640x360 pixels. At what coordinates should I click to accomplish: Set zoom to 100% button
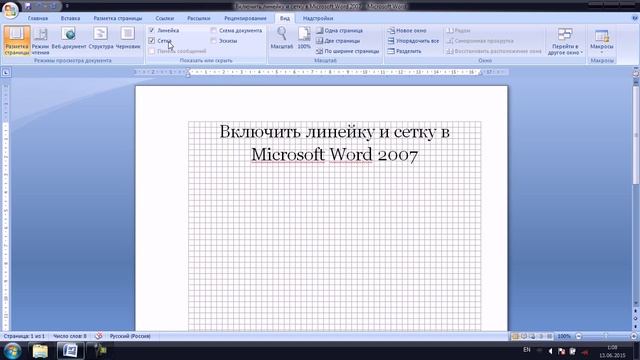coord(304,38)
